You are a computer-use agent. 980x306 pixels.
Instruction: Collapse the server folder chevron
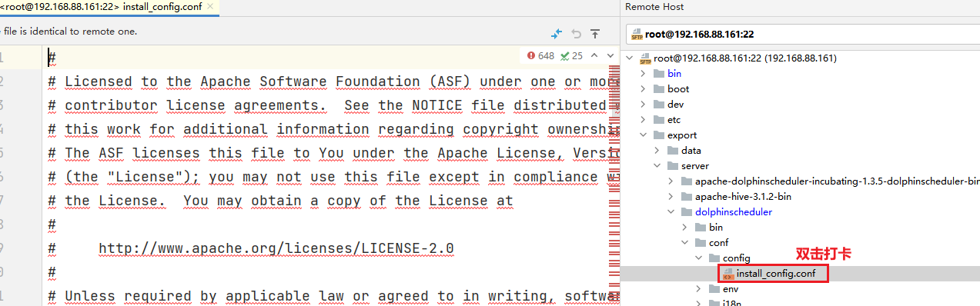tap(657, 166)
